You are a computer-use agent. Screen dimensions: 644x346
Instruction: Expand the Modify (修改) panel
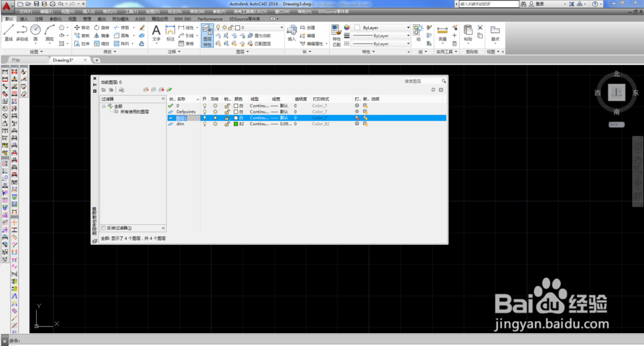[109, 52]
